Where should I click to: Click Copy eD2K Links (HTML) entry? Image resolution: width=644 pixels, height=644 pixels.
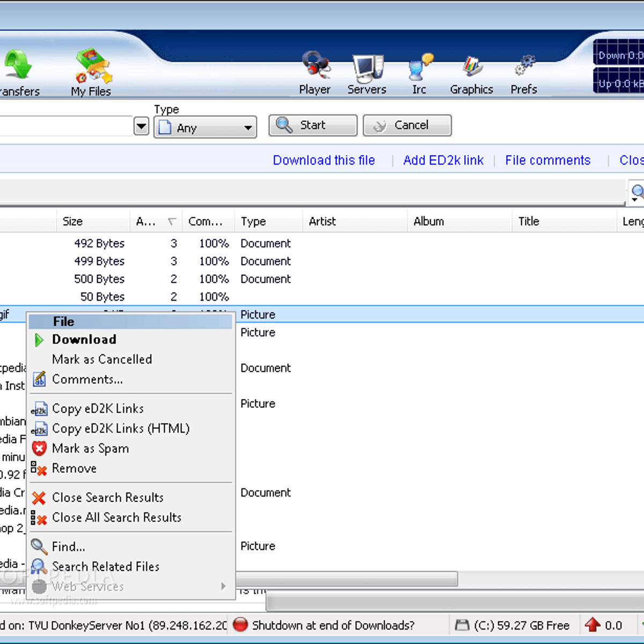click(x=121, y=429)
